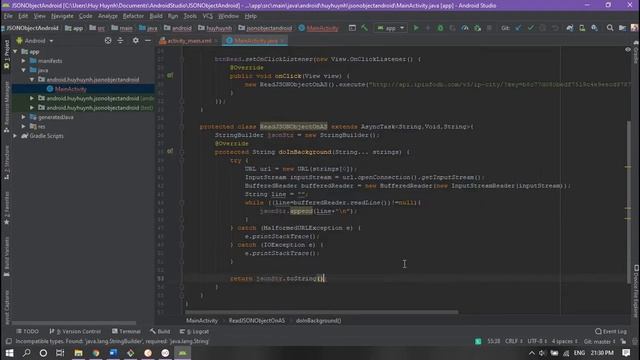
Task: Click the UTF-8 encoding in the status bar
Action: (x=537, y=341)
